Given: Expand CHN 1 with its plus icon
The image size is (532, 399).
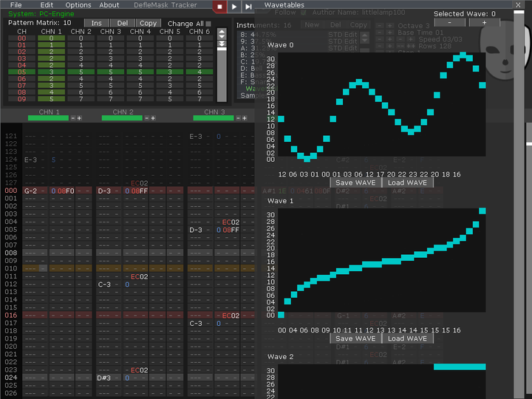Looking at the screenshot, I should 79,118.
